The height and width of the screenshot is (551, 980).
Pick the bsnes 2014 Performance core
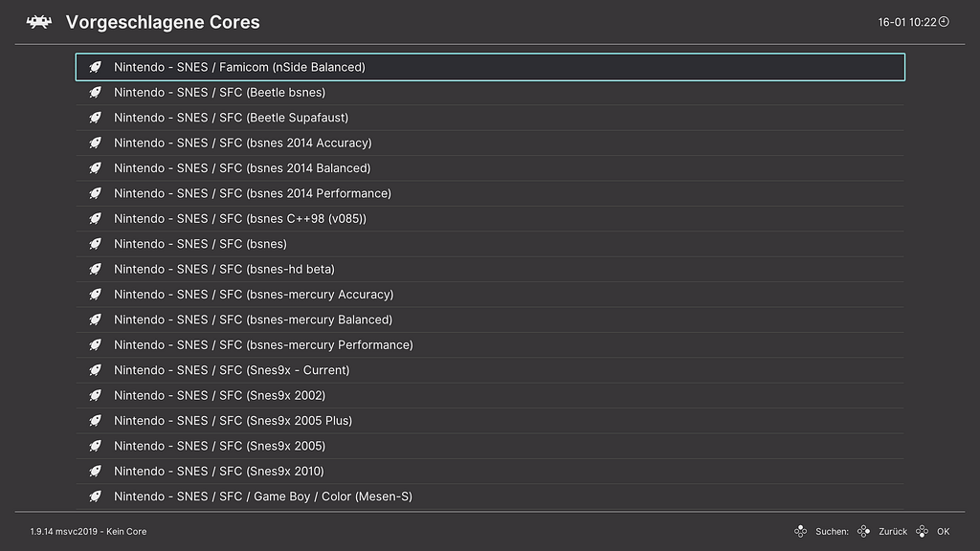[x=252, y=193]
